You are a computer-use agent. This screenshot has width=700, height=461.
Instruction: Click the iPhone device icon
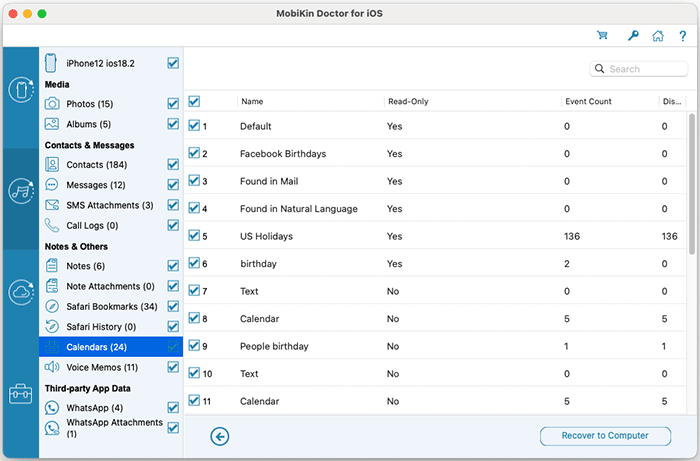(51, 63)
